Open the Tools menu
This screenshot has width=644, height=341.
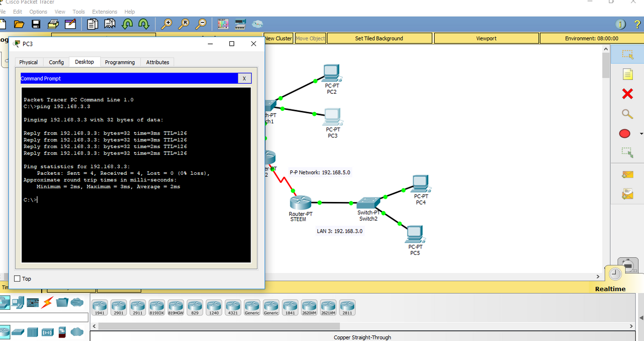78,12
